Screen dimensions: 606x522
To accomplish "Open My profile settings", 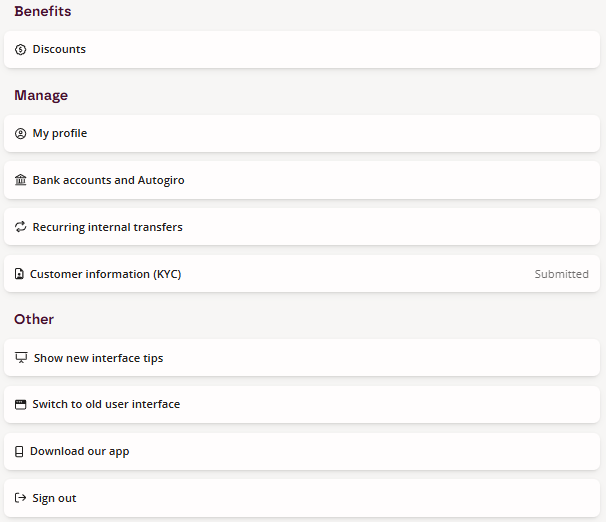I will tap(302, 133).
